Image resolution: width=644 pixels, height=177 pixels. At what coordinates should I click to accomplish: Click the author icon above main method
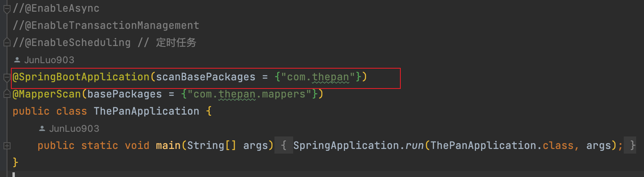[42, 129]
